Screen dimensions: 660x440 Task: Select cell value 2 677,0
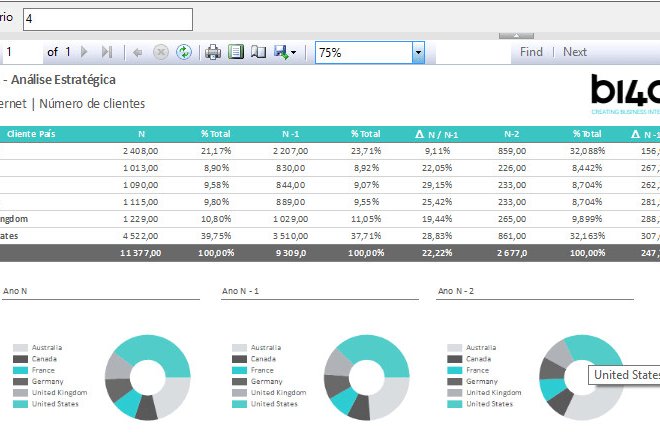point(512,253)
